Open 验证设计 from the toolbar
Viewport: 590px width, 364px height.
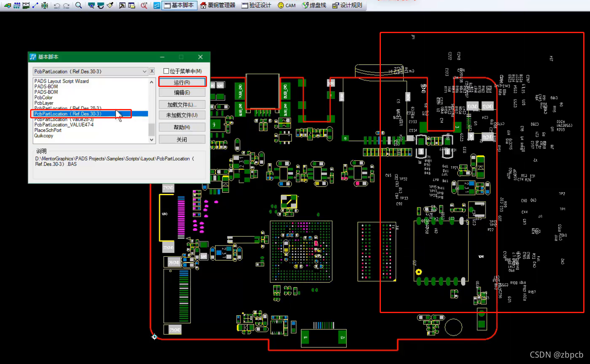coord(257,6)
